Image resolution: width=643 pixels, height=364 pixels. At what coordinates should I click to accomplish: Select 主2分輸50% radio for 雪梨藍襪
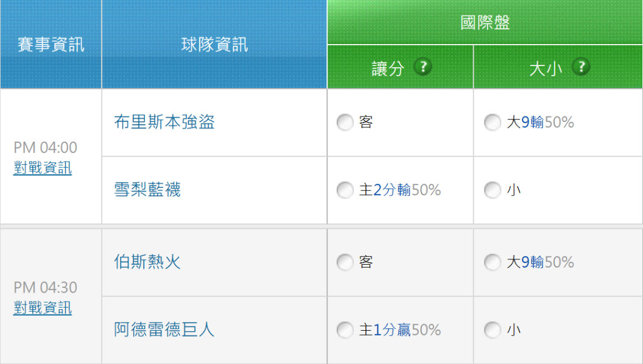[x=345, y=190]
